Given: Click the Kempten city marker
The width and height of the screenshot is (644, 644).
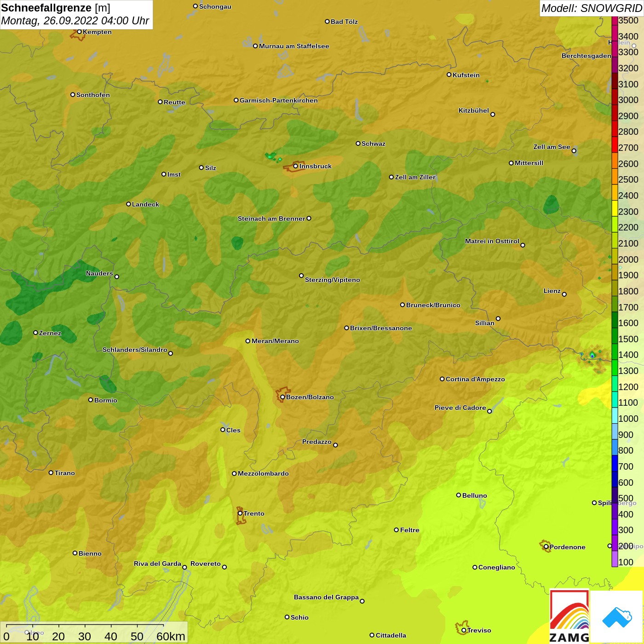Looking at the screenshot, I should (79, 32).
